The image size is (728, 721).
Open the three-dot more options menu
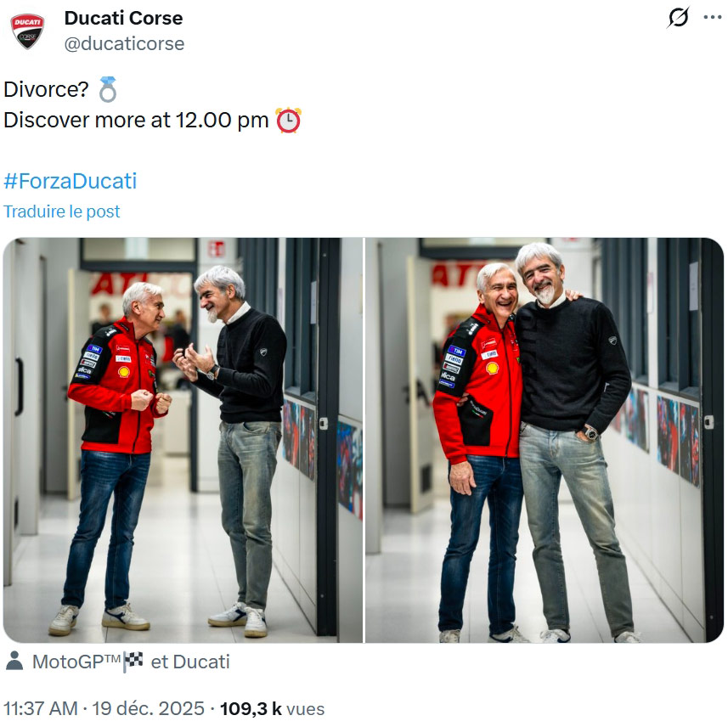coord(712,18)
